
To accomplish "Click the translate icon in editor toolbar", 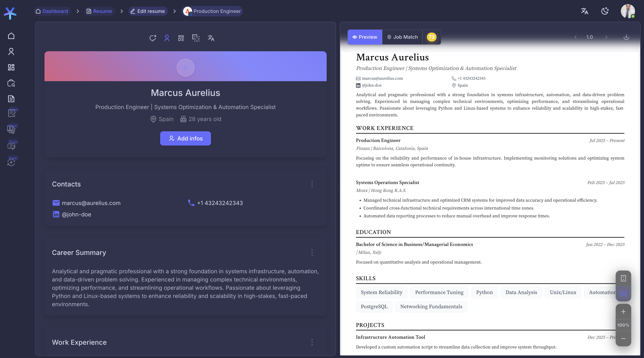I will [x=211, y=38].
